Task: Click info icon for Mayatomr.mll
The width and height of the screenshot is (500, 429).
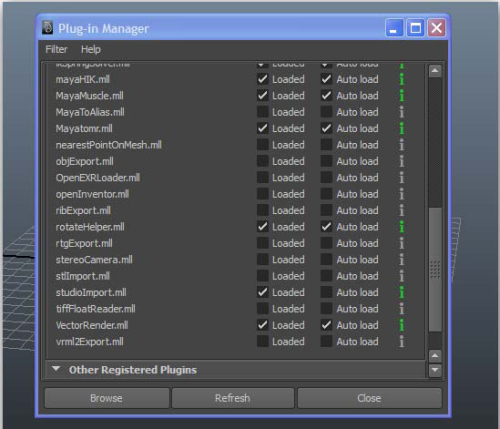Action: pos(402,128)
